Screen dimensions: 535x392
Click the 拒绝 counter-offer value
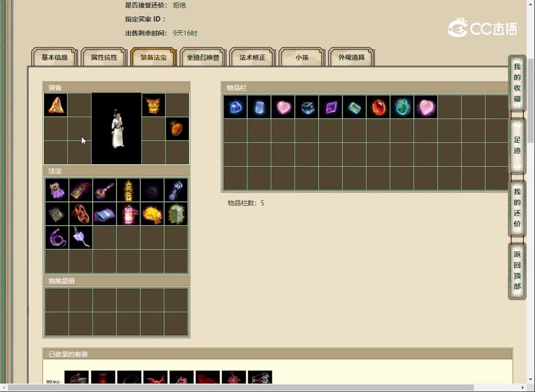[179, 5]
